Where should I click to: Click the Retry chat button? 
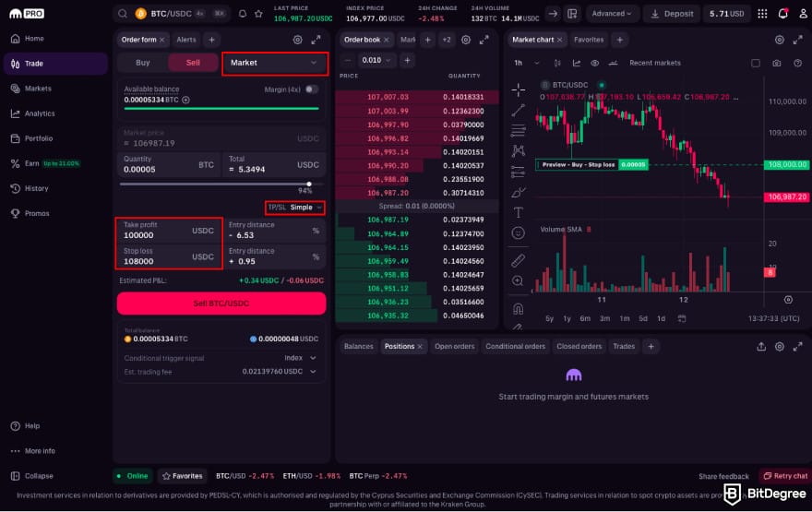tap(785, 476)
